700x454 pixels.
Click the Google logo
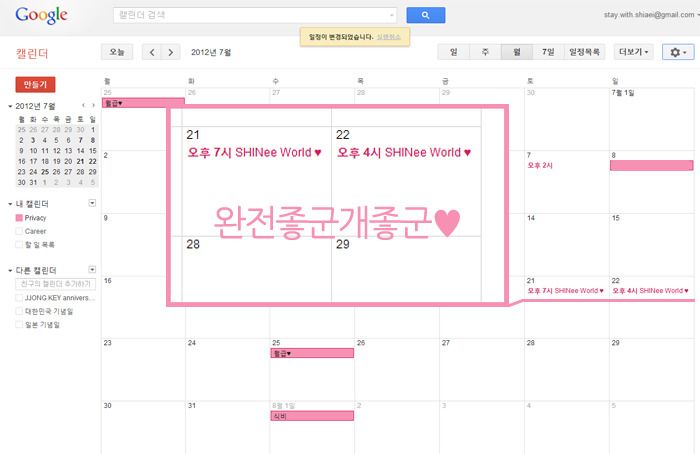[x=41, y=15]
